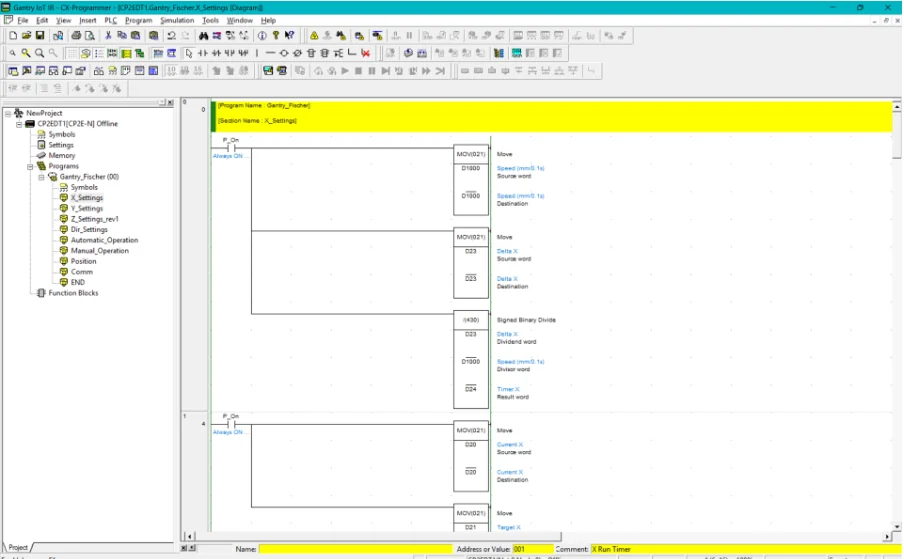Viewport: 904px width, 559px height.
Task: Click the Copy icon in toolbar
Action: point(122,36)
